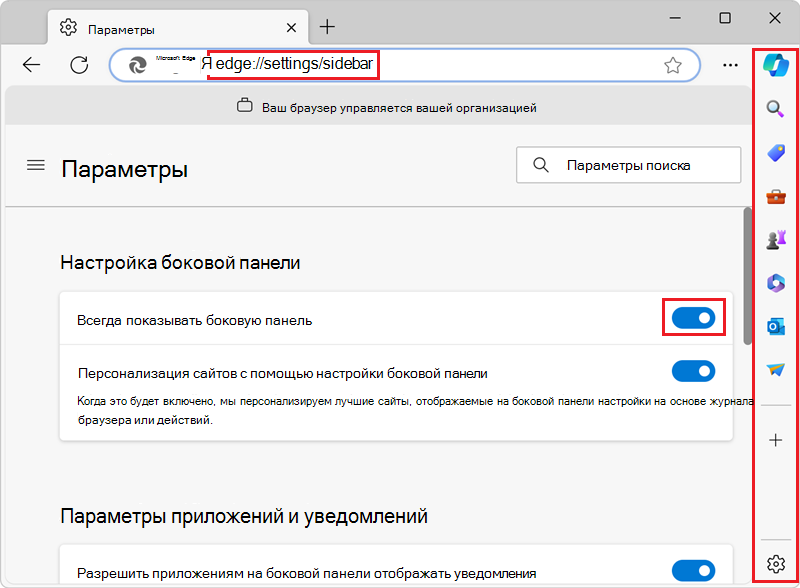The image size is (800, 588).
Task: Add an app with the plus button
Action: (775, 438)
